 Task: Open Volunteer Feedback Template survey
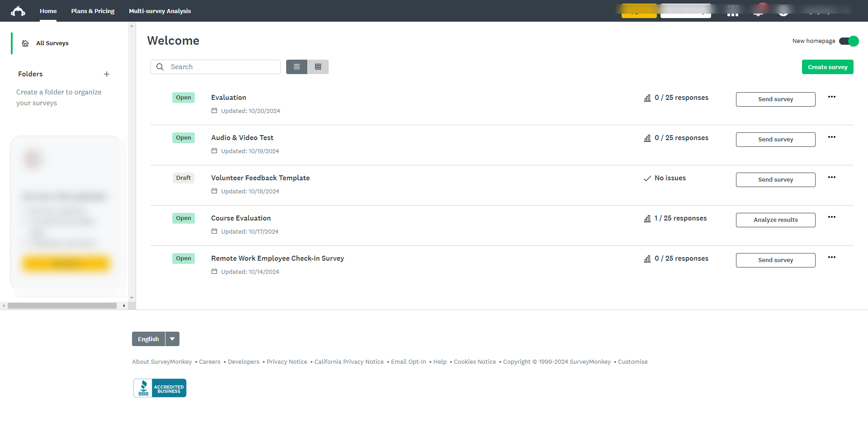pos(260,178)
